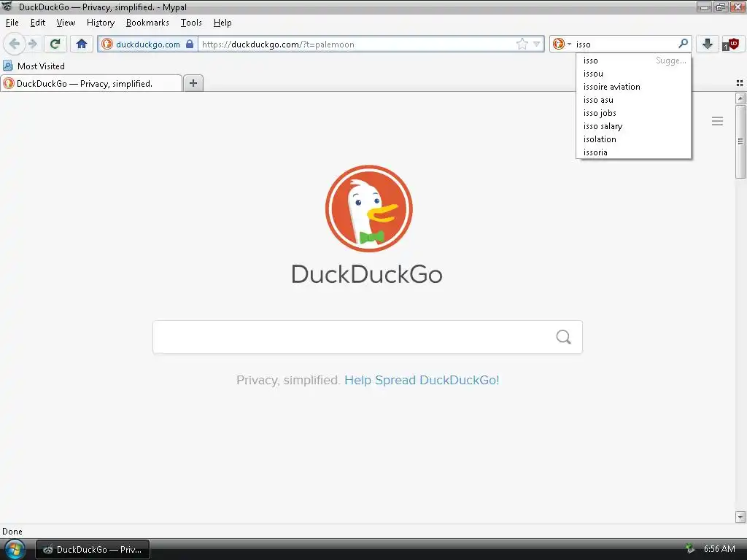Viewport: 747px width, 560px height.
Task: Open the Tools menu
Action: (191, 23)
